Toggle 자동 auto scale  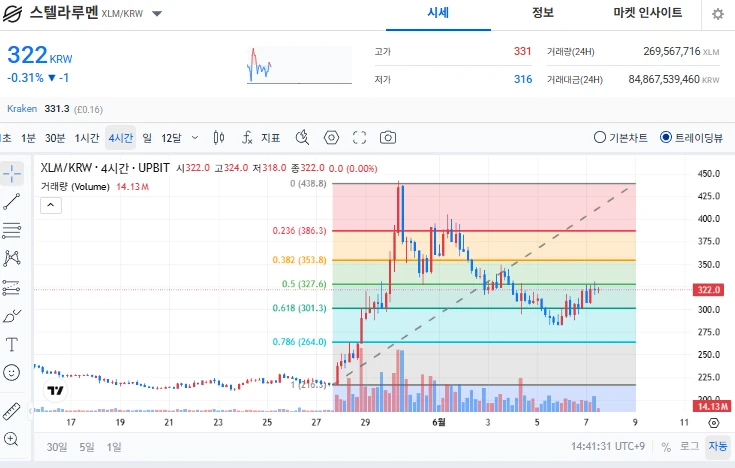pos(718,446)
